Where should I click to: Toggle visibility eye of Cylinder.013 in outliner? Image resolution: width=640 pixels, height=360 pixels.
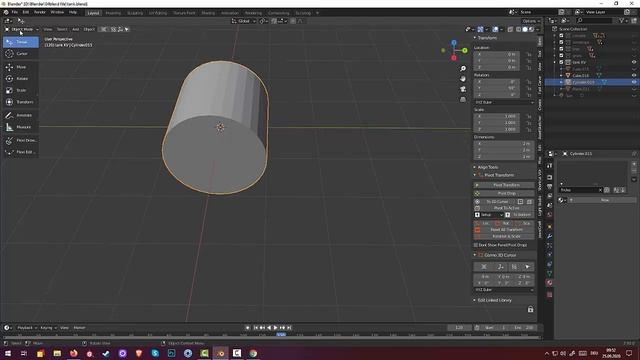tap(634, 82)
